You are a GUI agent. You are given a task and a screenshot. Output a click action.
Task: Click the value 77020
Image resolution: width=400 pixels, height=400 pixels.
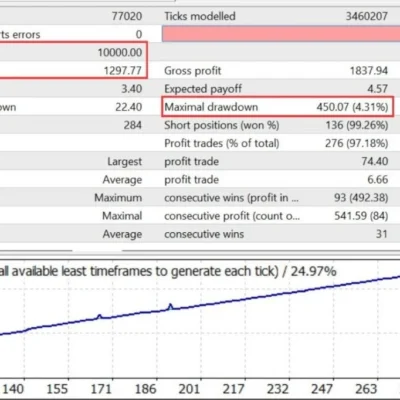pos(127,16)
